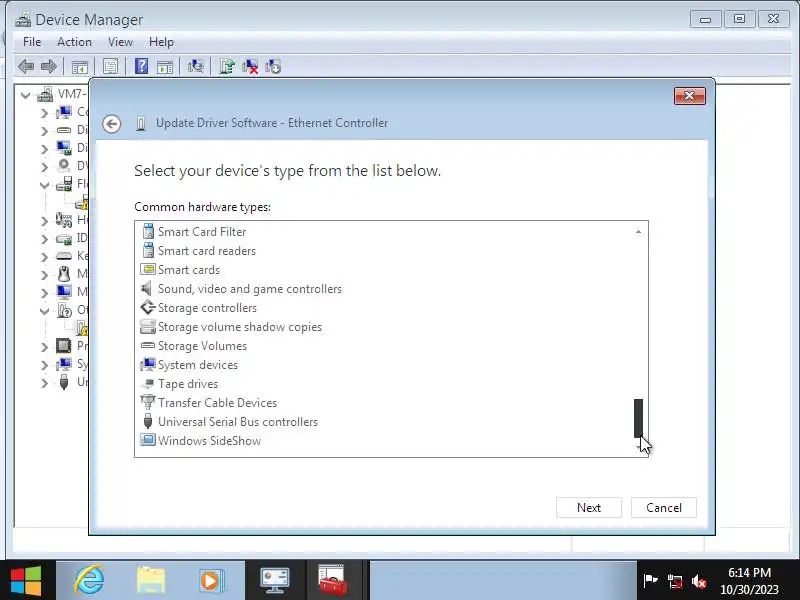Select Smart card readers icon in list
Viewport: 800px width, 600px height.
[x=148, y=251]
